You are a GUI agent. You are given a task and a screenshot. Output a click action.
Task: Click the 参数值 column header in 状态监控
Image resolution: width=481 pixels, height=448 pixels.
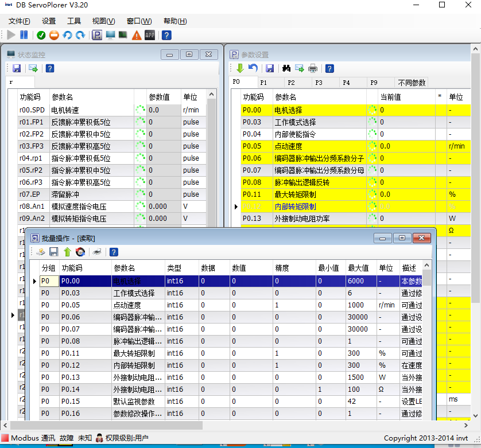[x=164, y=97]
